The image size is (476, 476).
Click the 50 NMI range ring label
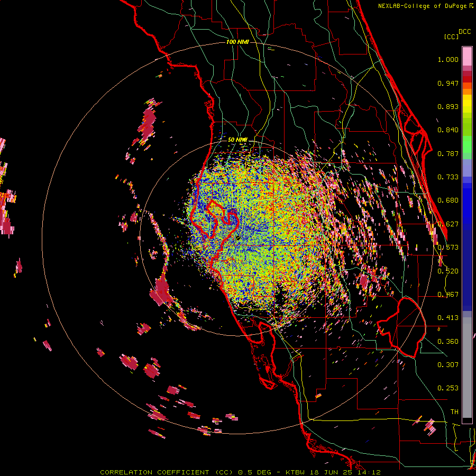coord(237,140)
